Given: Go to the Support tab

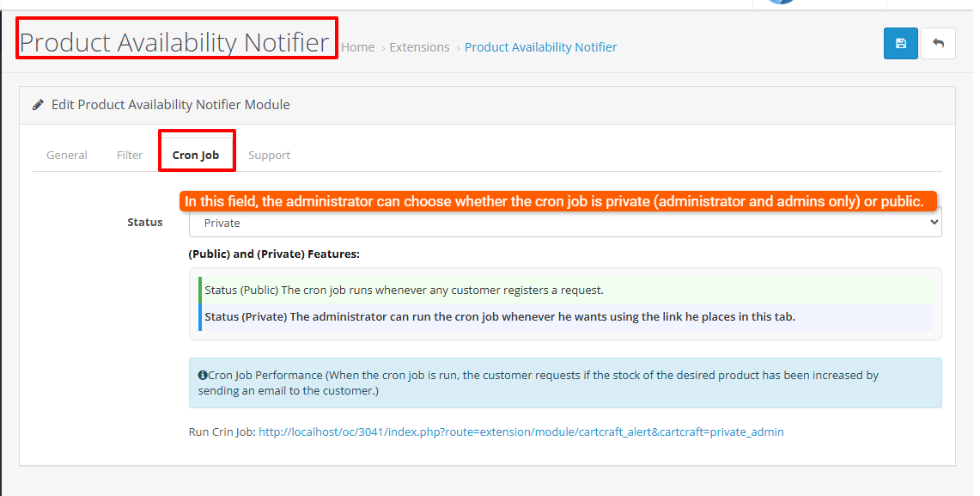Looking at the screenshot, I should coord(269,156).
